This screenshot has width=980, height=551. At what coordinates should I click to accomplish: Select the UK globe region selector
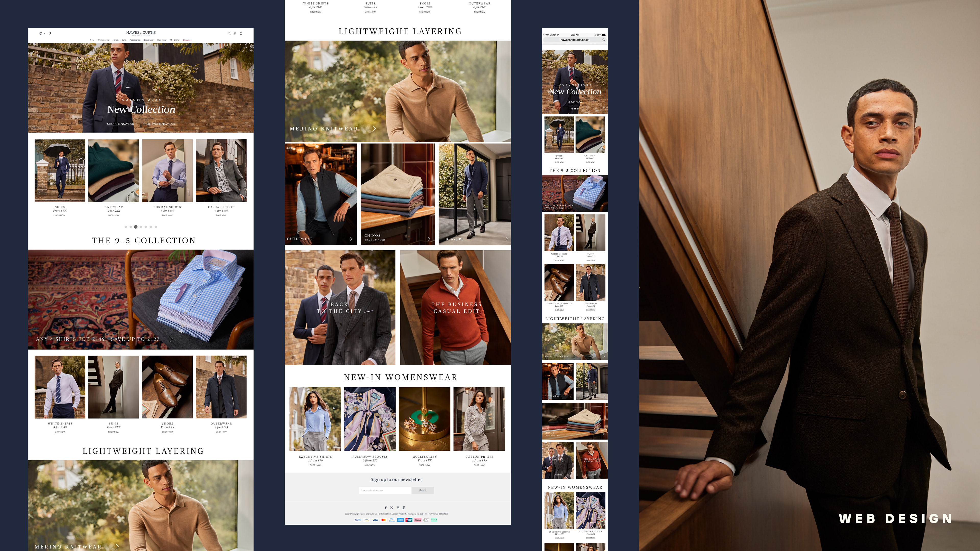point(41,33)
